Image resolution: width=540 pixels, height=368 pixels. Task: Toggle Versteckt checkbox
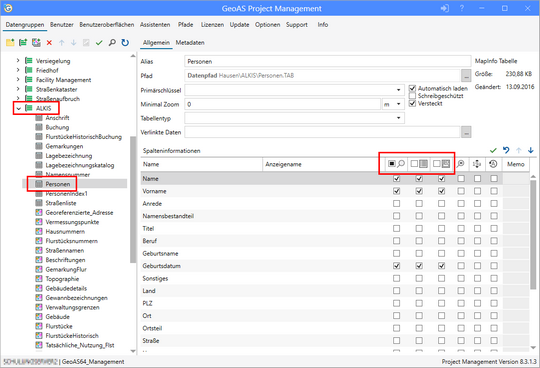point(412,103)
